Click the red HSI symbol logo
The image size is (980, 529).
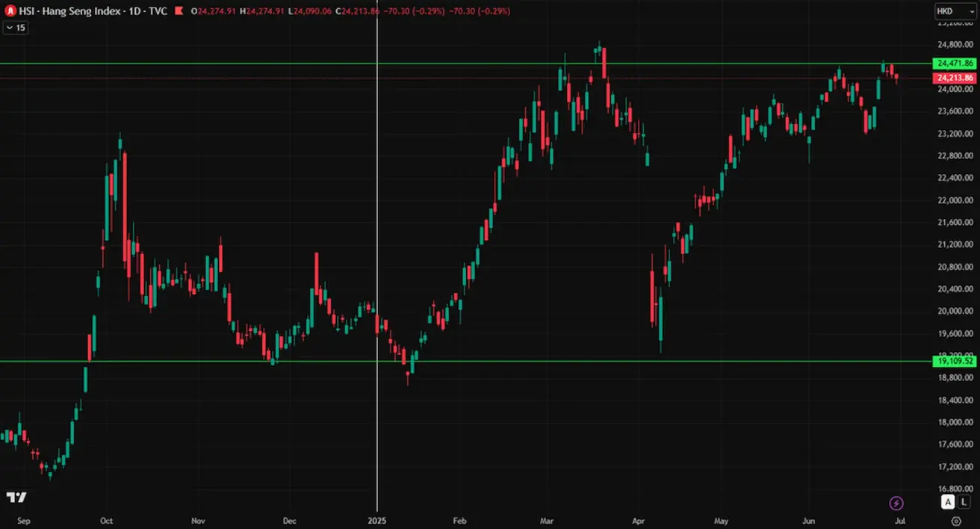point(10,11)
